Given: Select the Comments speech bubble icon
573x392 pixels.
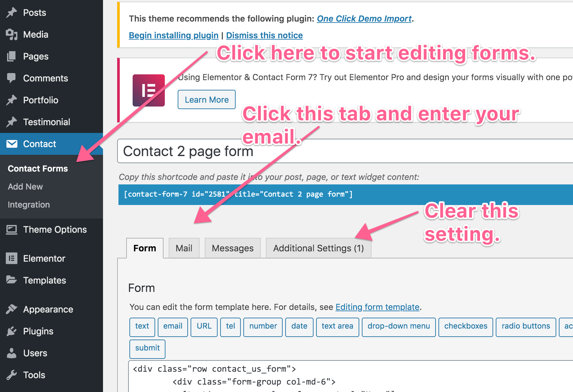Looking at the screenshot, I should tap(12, 78).
